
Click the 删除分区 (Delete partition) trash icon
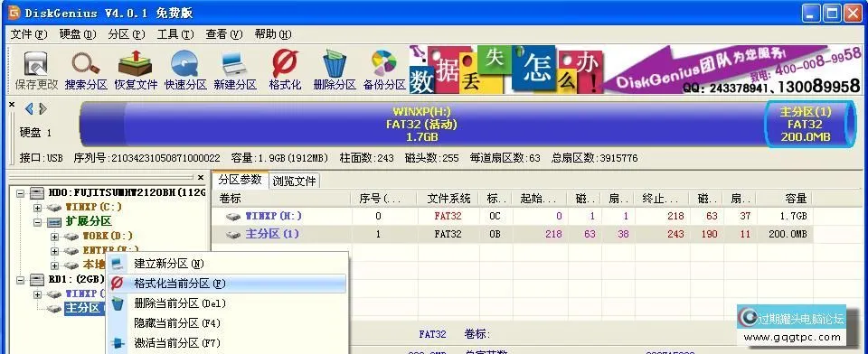tap(335, 63)
